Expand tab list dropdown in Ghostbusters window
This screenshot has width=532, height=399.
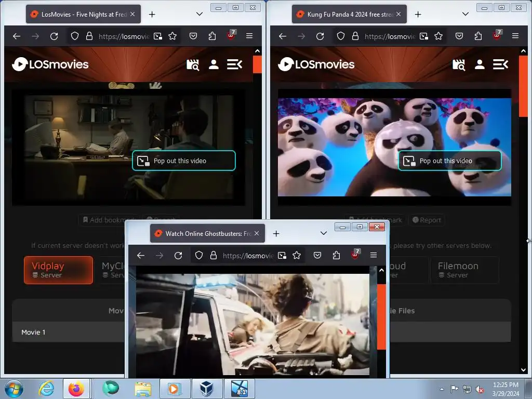point(324,233)
